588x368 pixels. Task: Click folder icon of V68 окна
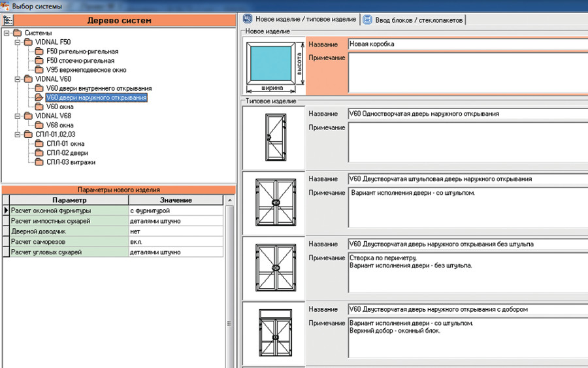[39, 125]
